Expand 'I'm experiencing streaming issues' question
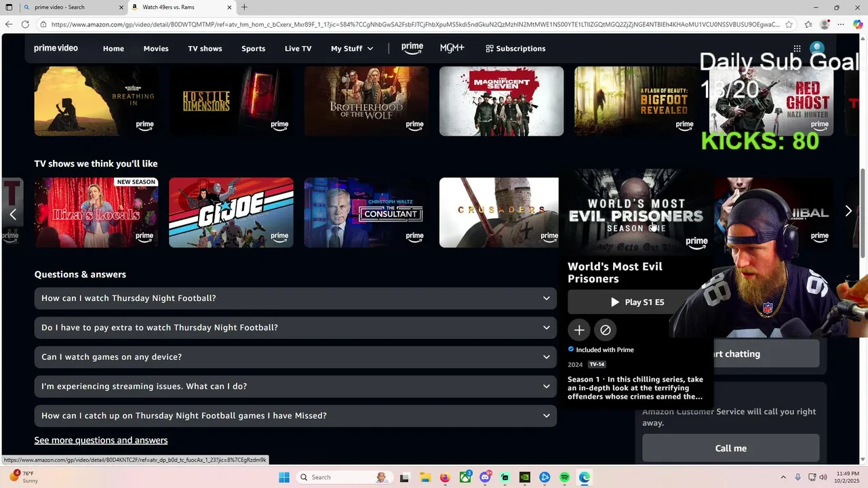 tap(296, 386)
